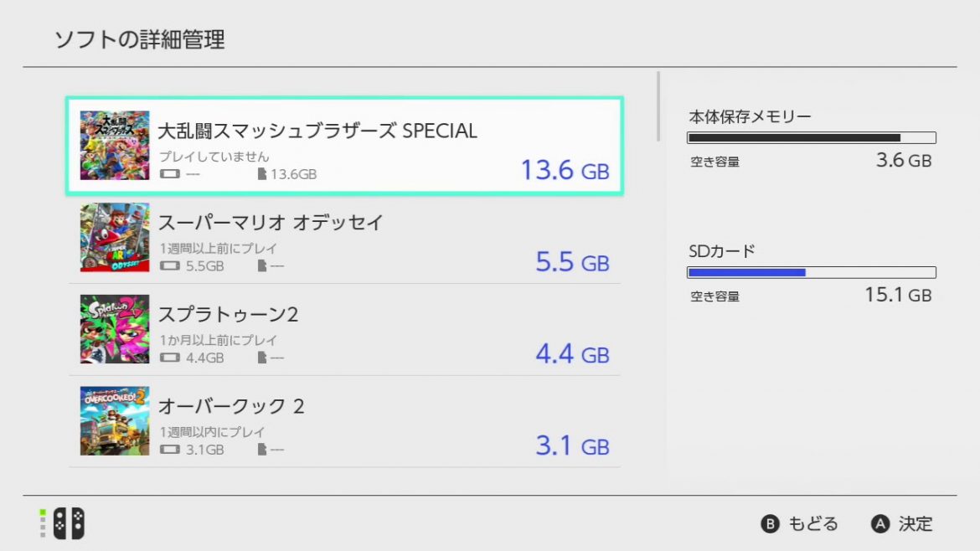This screenshot has height=551, width=980.
Task: Click system memory icon under Overcooked 2
Action: [x=170, y=450]
